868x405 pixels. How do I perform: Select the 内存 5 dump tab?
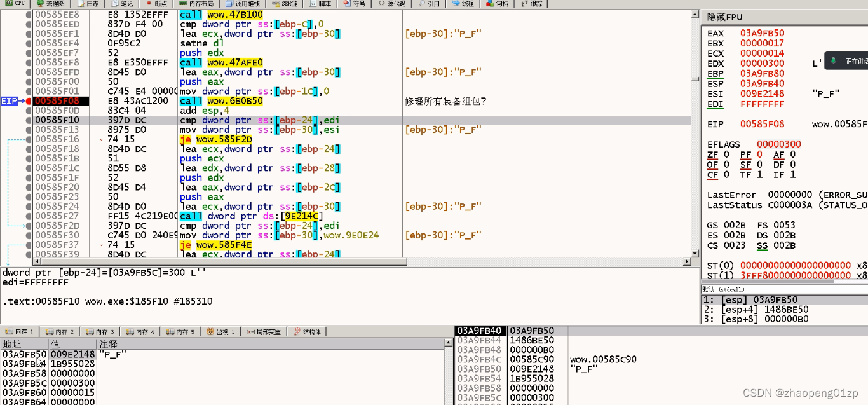[180, 332]
